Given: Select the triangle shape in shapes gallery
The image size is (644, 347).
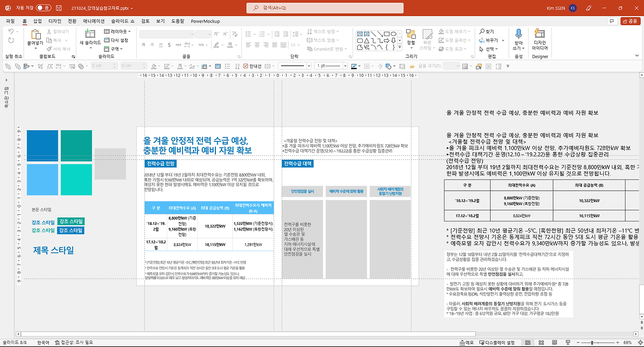Looking at the screenshot, I should pos(367,41).
